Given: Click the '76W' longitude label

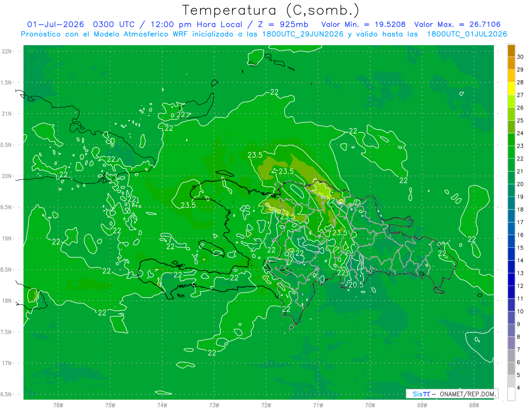Looking at the screenshot, I should [x=58, y=405].
